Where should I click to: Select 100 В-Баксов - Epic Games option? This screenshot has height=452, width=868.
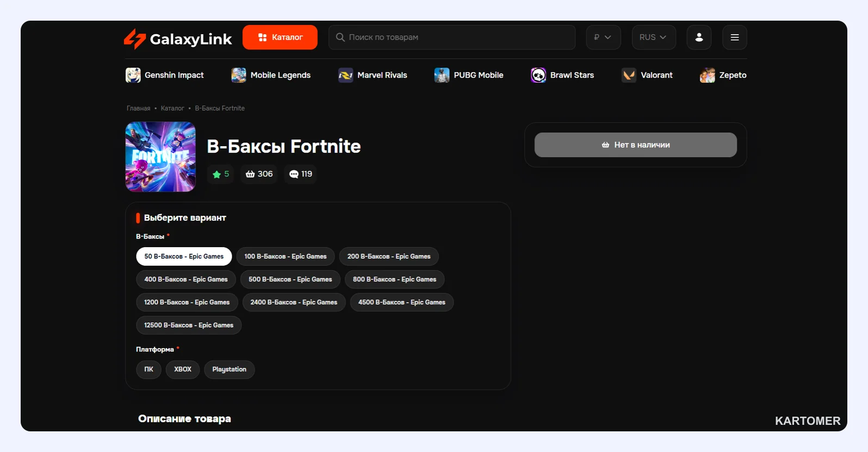point(286,256)
